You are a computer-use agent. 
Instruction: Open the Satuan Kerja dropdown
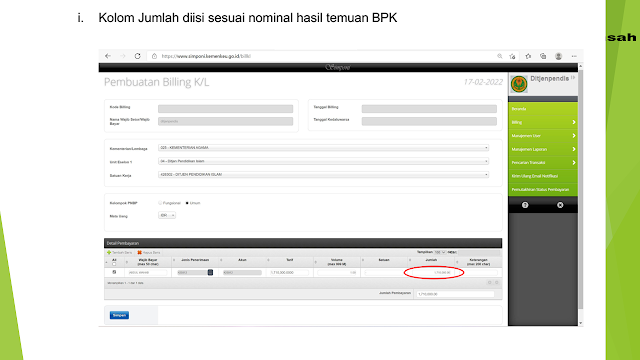click(323, 175)
